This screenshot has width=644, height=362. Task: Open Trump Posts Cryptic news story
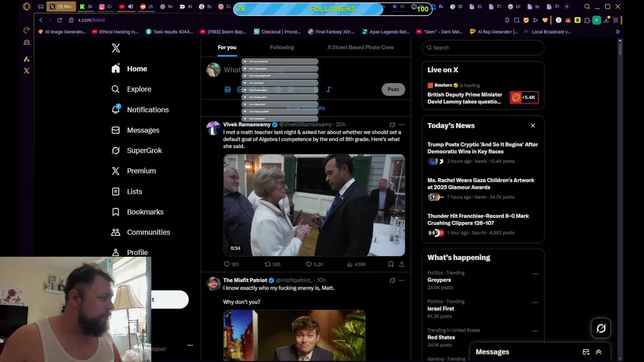482,148
